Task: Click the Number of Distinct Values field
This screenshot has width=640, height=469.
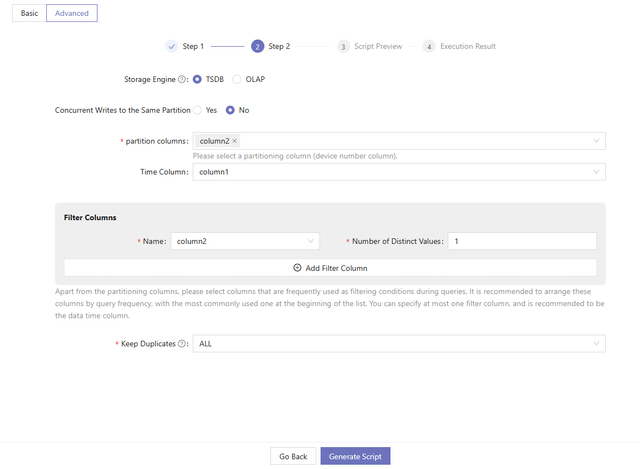Action: (521, 241)
